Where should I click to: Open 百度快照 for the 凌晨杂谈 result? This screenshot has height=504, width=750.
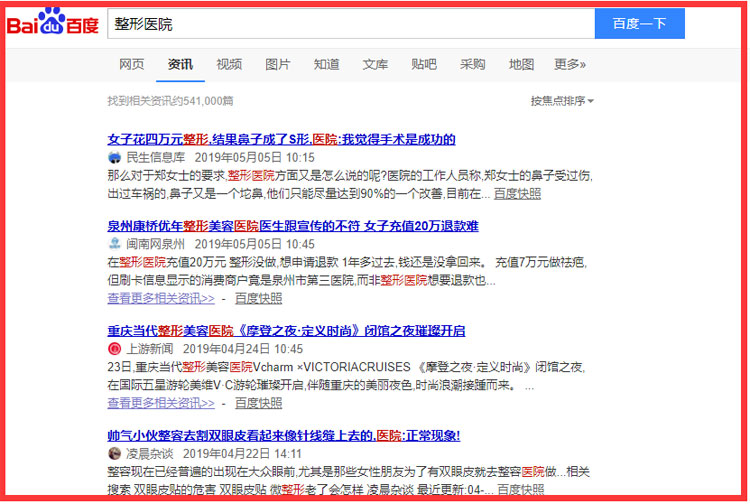coord(520,489)
